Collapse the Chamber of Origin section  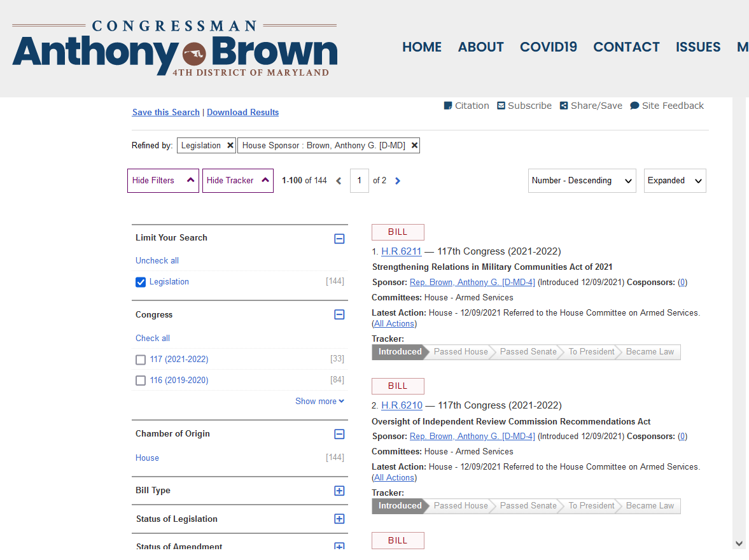tap(339, 434)
